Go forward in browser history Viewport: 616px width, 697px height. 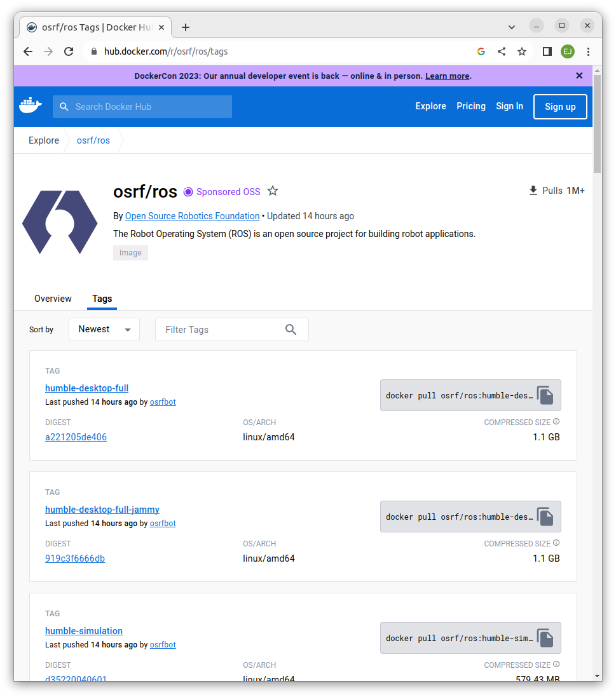[48, 51]
